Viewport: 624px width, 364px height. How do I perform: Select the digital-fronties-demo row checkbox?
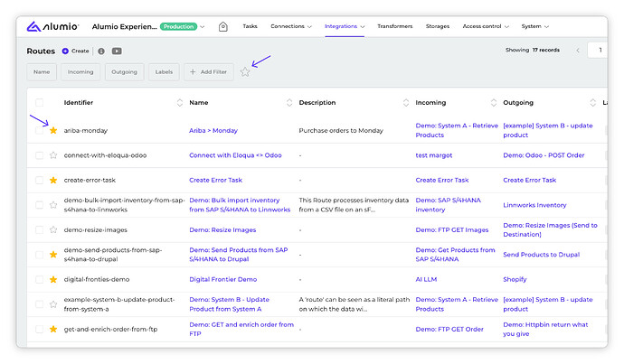tap(40, 279)
